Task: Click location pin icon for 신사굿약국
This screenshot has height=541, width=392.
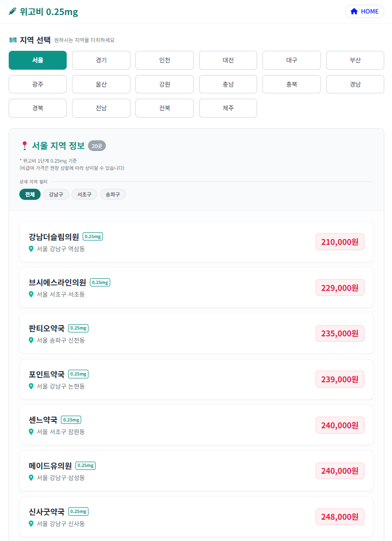Action: tap(31, 523)
